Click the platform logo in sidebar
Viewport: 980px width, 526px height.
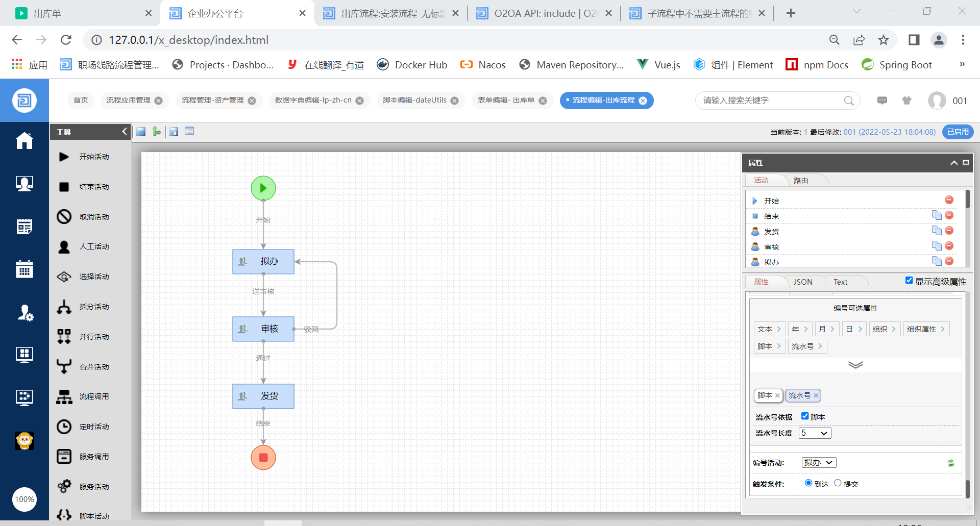(24, 101)
